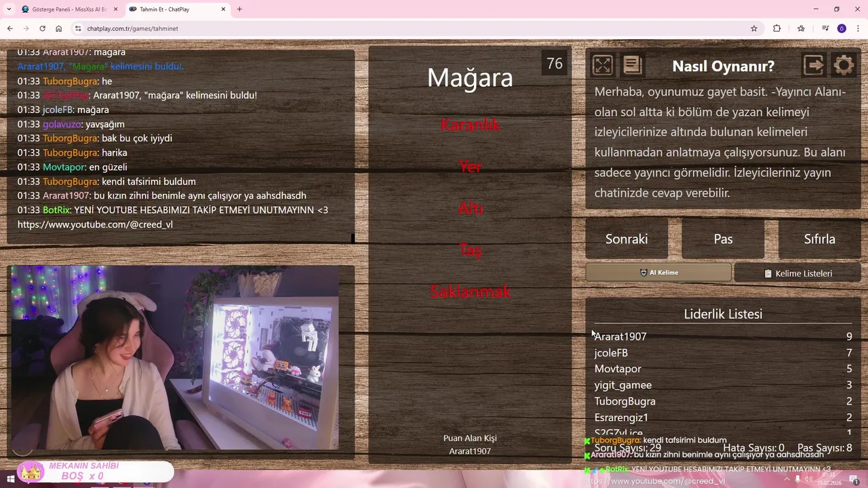Image resolution: width=868 pixels, height=488 pixels.
Task: Click the creed_vl YouTube link in chat
Action: pos(95,224)
